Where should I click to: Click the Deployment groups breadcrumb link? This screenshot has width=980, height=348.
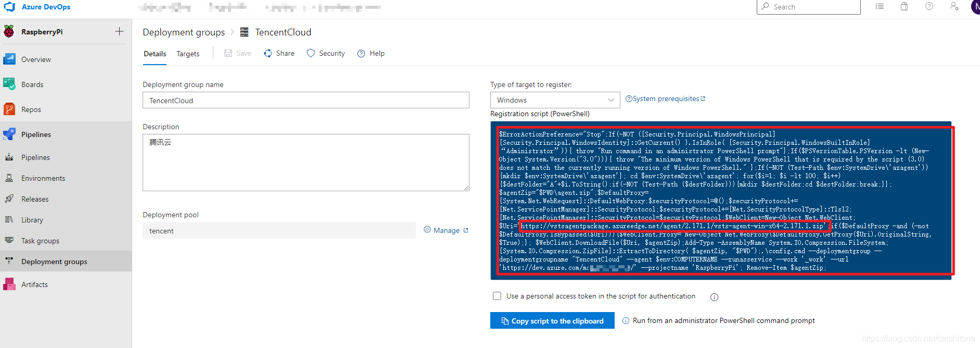click(x=184, y=32)
